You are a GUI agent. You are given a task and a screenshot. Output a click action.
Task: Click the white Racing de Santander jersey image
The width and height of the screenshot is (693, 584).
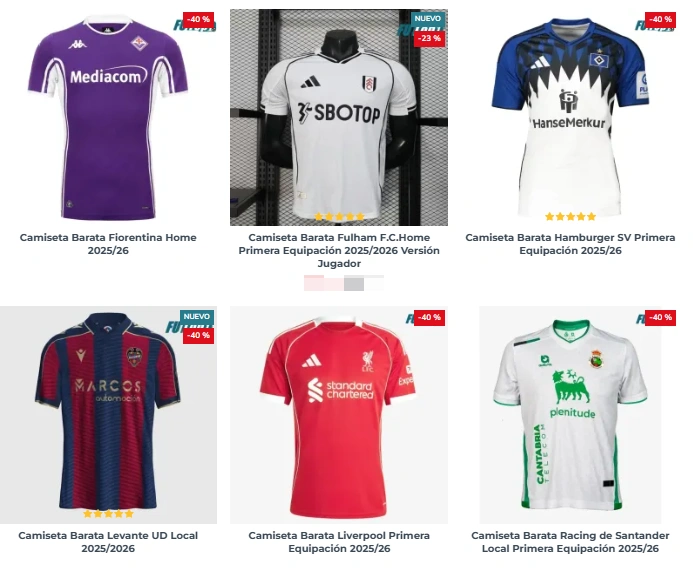pos(570,415)
